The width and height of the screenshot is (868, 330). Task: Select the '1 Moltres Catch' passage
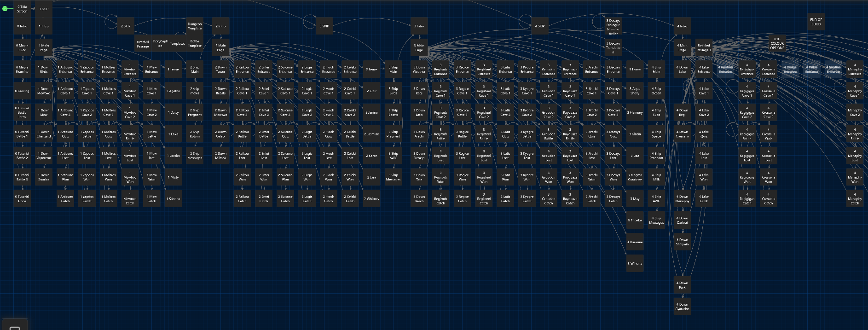coord(109,199)
